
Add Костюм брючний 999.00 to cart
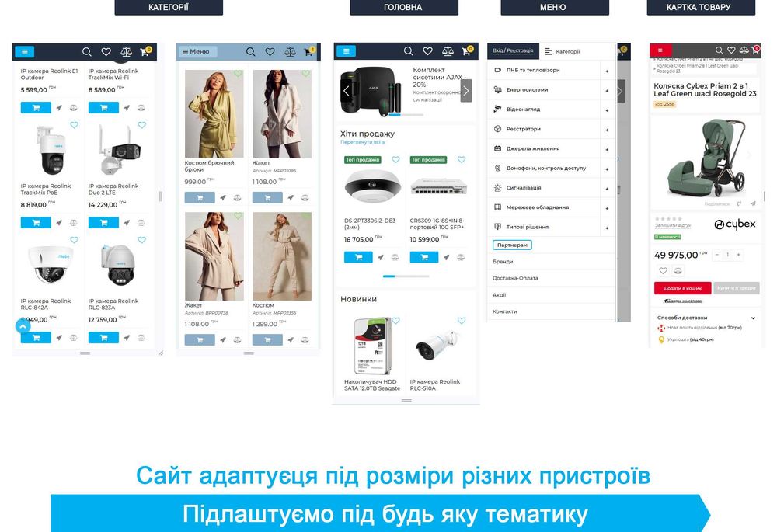point(200,197)
